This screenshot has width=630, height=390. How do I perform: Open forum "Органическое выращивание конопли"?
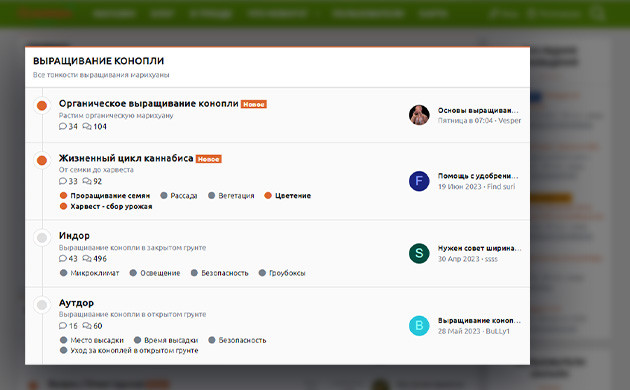(x=148, y=104)
